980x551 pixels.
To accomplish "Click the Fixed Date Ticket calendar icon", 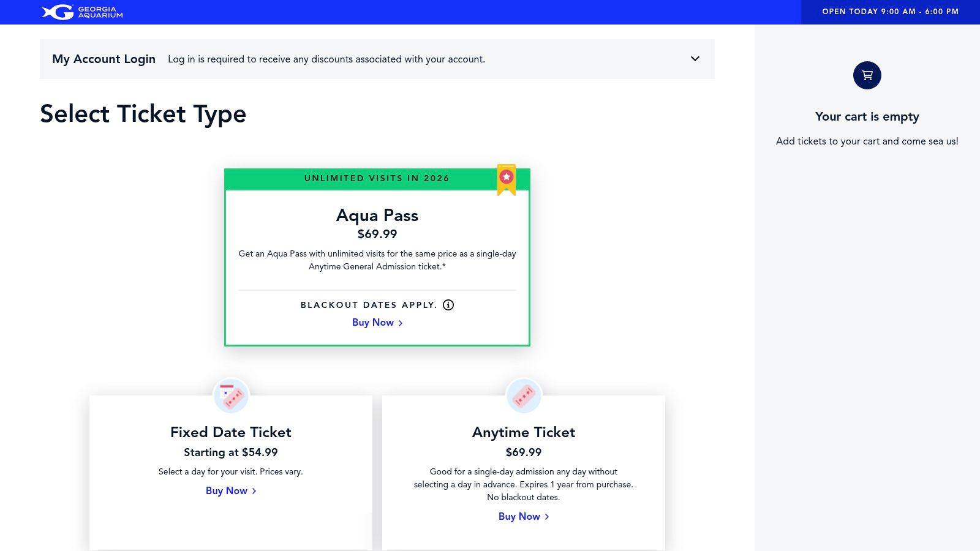I will tap(231, 396).
